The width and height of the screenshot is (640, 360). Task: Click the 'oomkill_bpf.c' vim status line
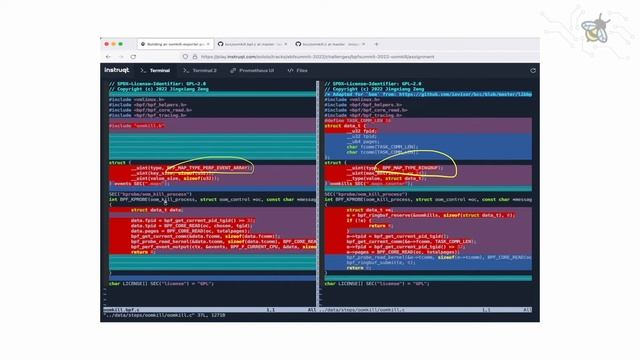(211, 310)
